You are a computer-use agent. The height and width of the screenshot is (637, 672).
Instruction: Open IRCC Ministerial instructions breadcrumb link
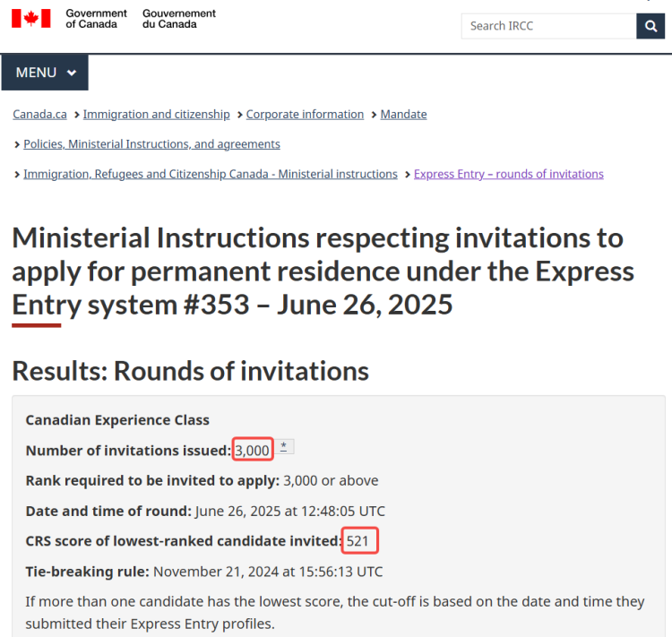[211, 174]
